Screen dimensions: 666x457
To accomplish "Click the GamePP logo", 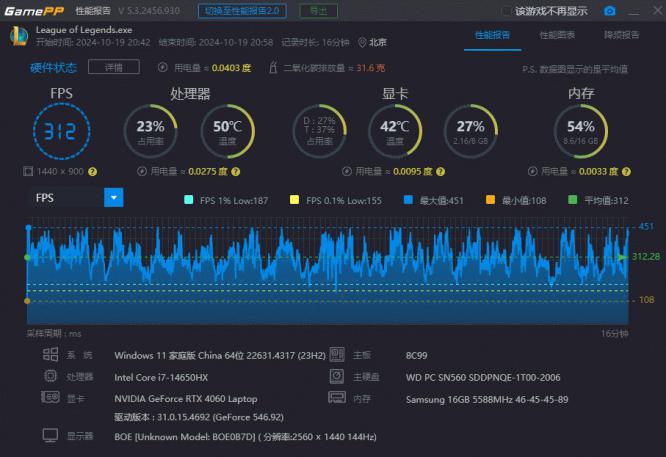I will [x=32, y=11].
